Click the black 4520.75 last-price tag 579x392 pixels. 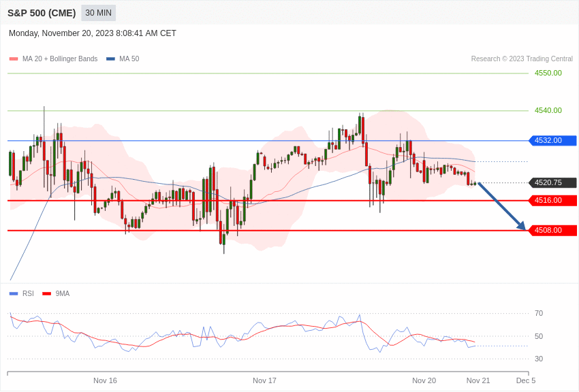click(x=552, y=183)
